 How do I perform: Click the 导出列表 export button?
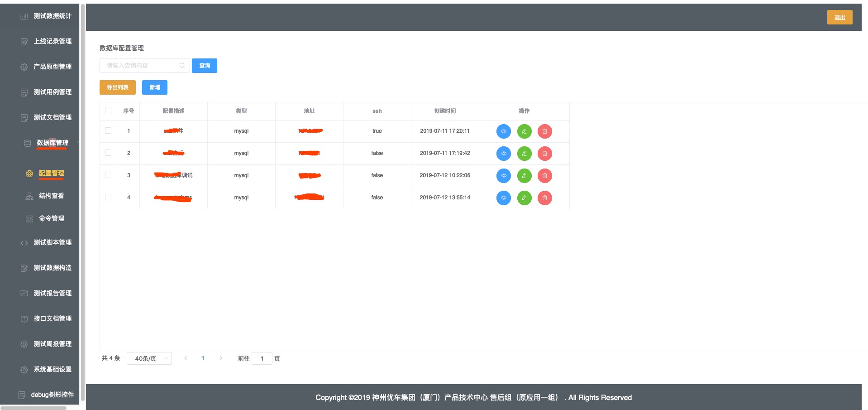click(118, 87)
